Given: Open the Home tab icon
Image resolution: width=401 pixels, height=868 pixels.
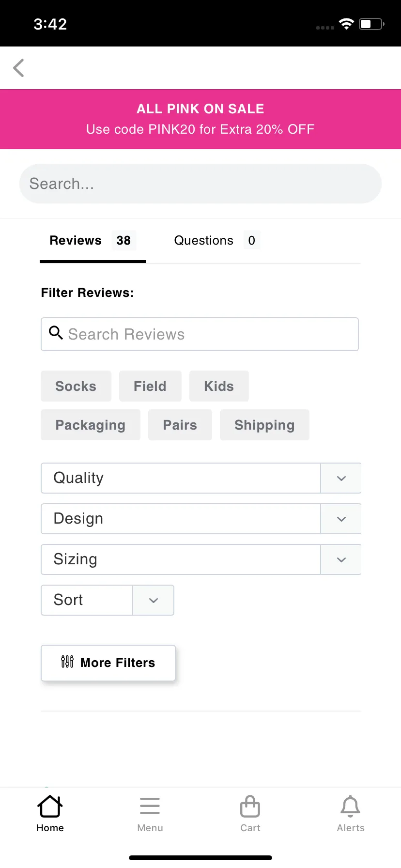Looking at the screenshot, I should click(x=50, y=806).
